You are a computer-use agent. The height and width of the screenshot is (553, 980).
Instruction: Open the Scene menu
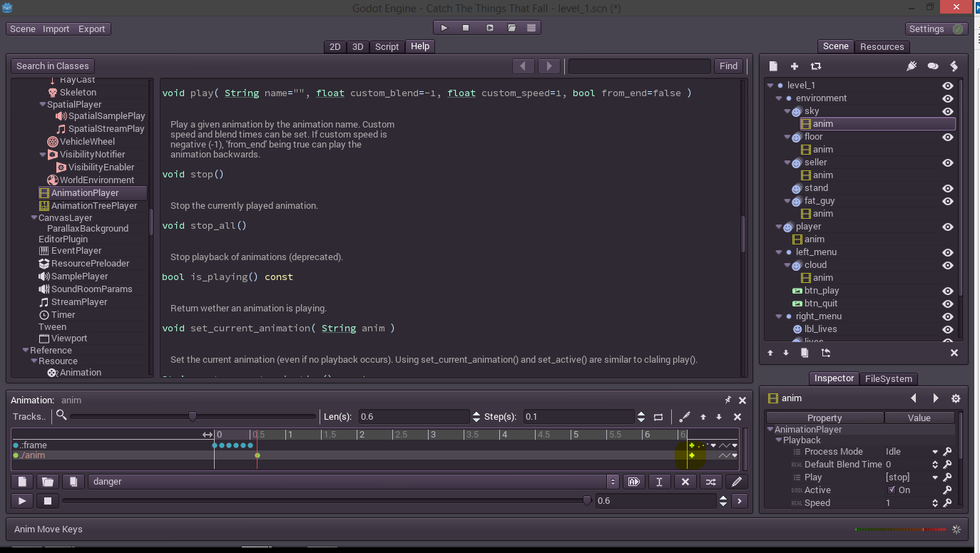23,29
